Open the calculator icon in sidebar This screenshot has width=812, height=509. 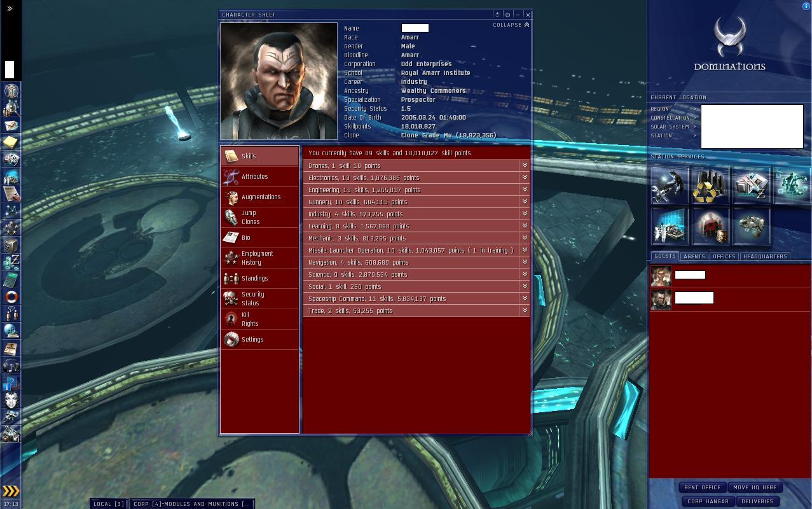(11, 279)
